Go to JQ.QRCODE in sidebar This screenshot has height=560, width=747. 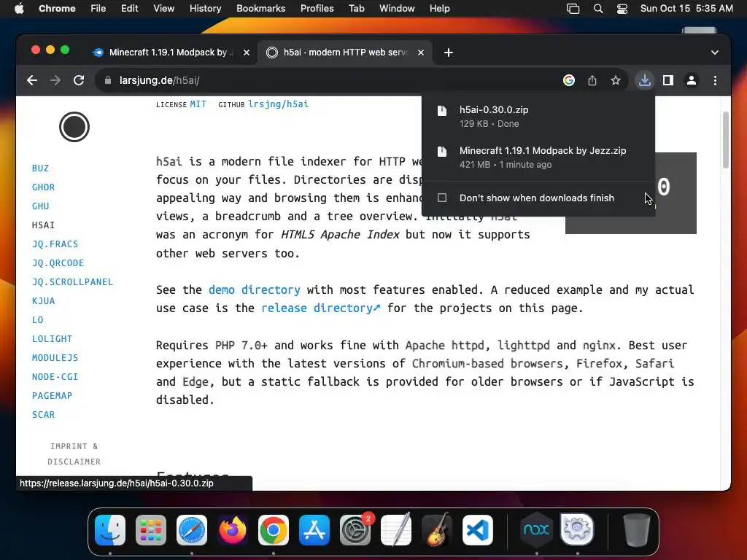(x=58, y=262)
